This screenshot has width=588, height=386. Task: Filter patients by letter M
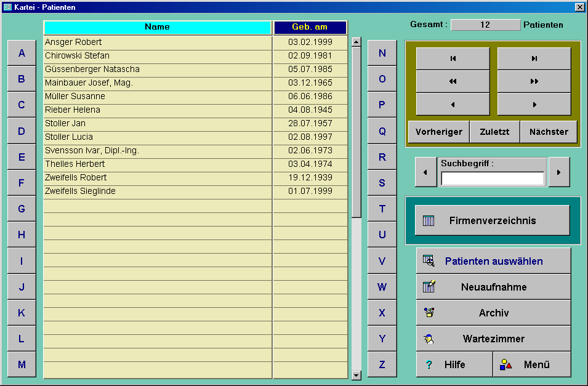(x=22, y=364)
